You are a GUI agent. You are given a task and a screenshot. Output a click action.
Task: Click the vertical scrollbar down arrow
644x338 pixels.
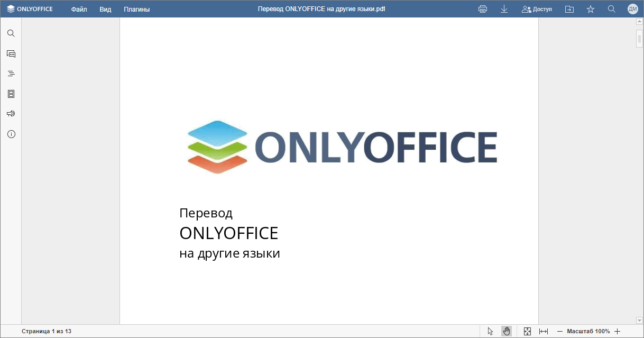pos(639,320)
